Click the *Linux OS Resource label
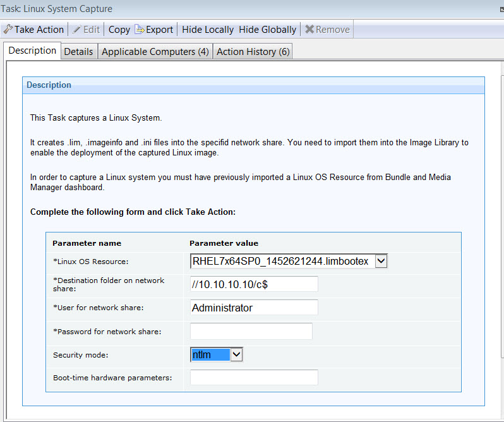 tap(91, 262)
